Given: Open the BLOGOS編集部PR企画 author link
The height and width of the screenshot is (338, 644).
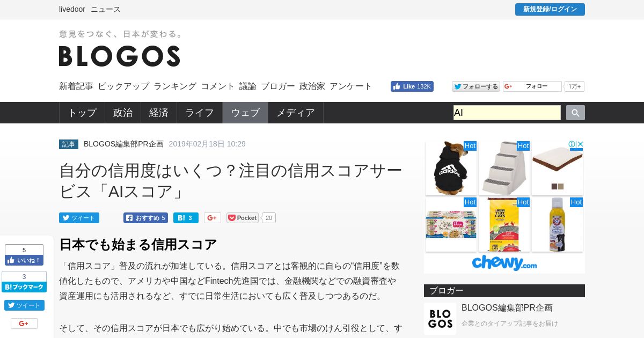Looking at the screenshot, I should 123,144.
